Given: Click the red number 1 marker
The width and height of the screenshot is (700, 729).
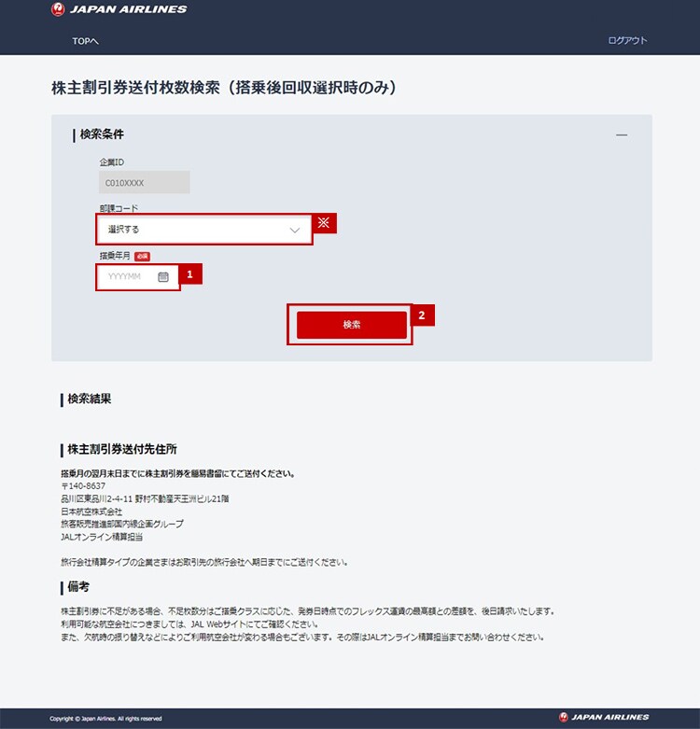Looking at the screenshot, I should pyautogui.click(x=190, y=274).
